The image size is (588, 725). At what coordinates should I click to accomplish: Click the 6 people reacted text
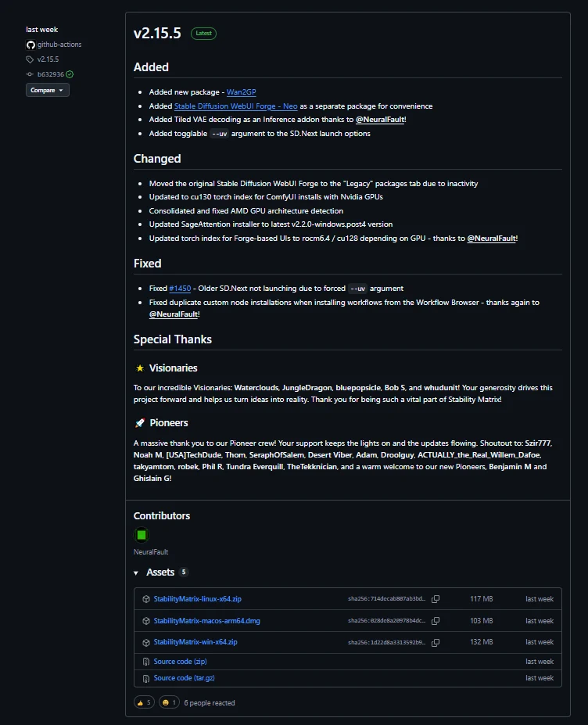[x=210, y=703]
